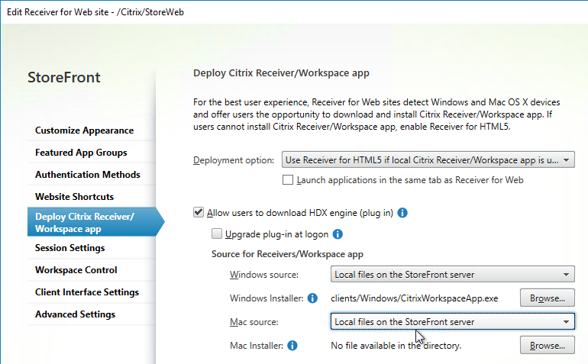Click the StoreFront heading
Image resolution: width=588 pixels, height=364 pixels.
click(x=63, y=78)
